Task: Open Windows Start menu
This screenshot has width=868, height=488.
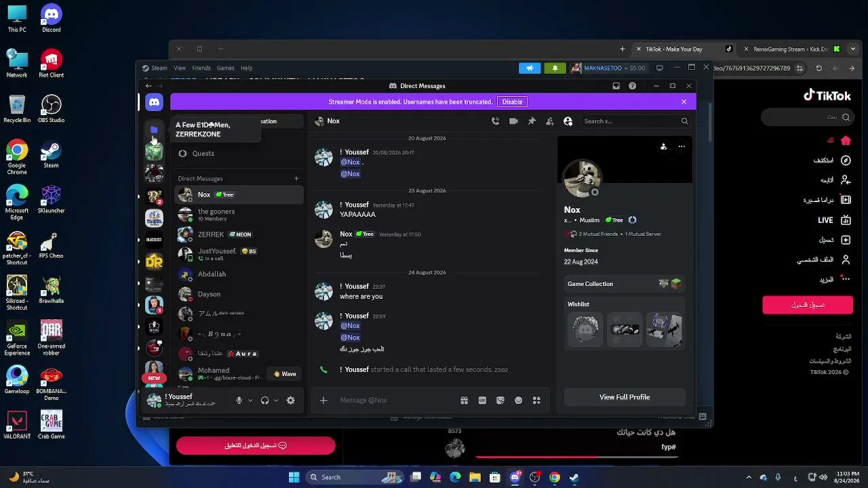Action: [294, 477]
